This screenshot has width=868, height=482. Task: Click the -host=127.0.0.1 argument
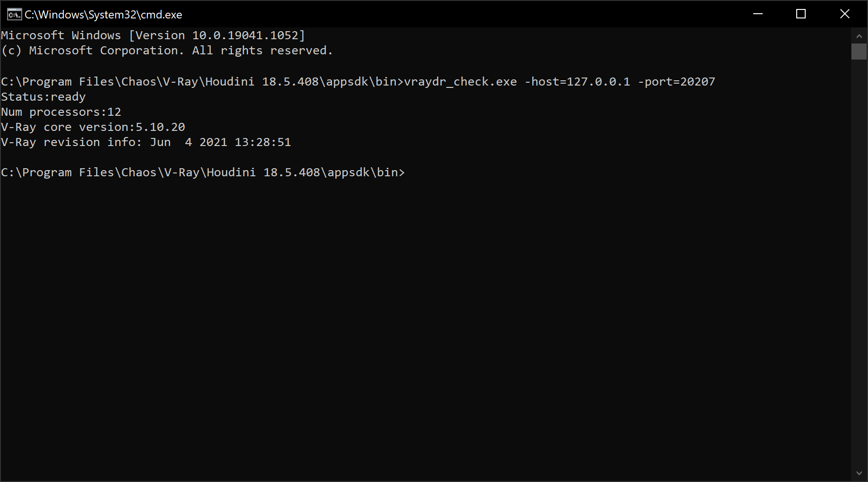(577, 82)
